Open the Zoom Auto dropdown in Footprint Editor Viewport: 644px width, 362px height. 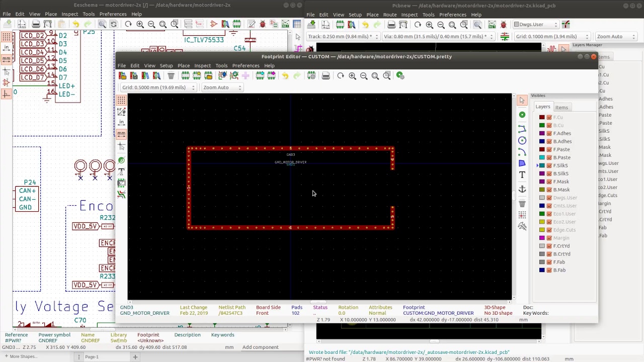[222, 87]
